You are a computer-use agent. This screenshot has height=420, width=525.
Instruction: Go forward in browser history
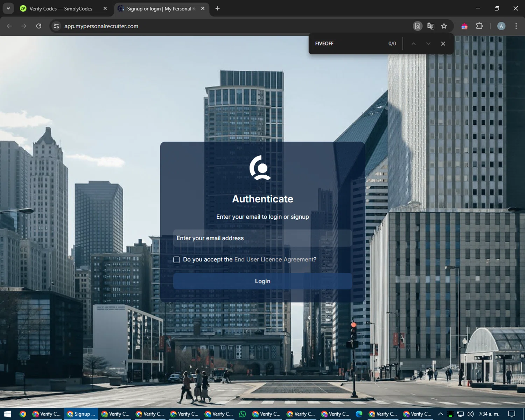point(24,26)
